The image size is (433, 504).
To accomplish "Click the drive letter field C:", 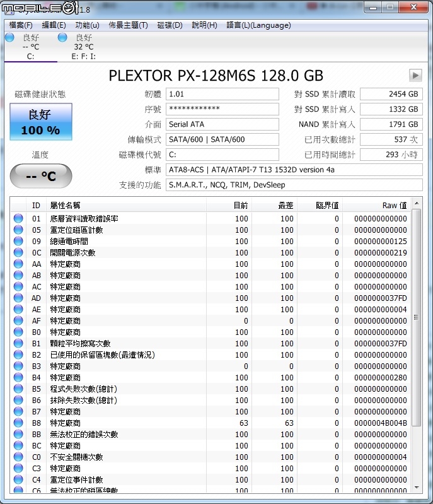I will pos(222,155).
